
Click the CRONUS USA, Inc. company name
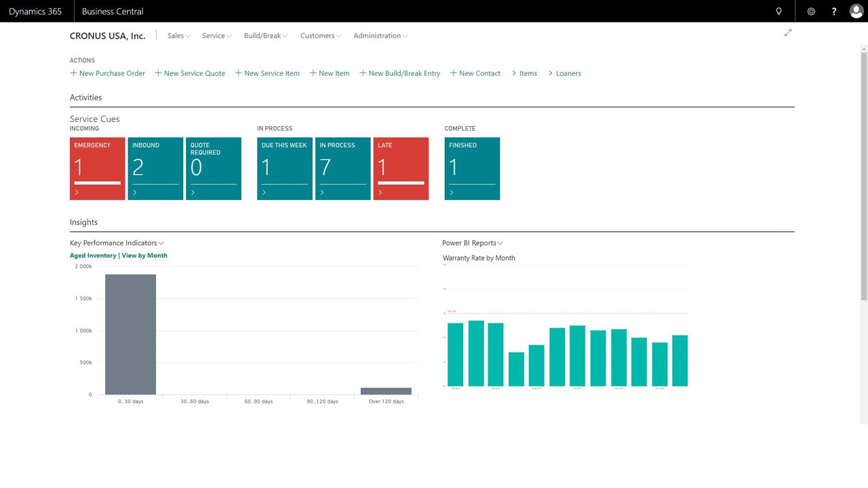pos(108,36)
